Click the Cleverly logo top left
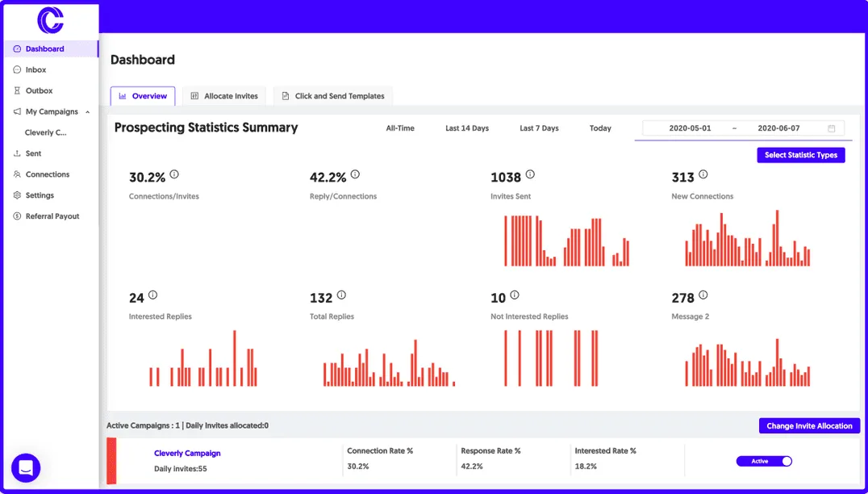 pos(51,21)
